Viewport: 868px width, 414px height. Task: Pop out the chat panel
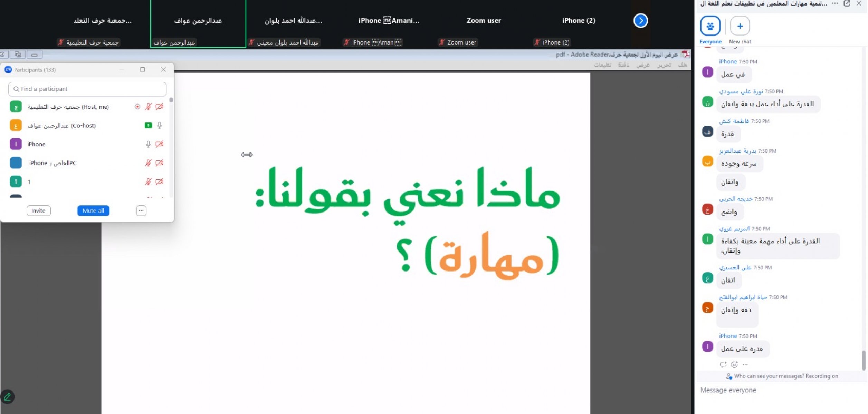(847, 3)
